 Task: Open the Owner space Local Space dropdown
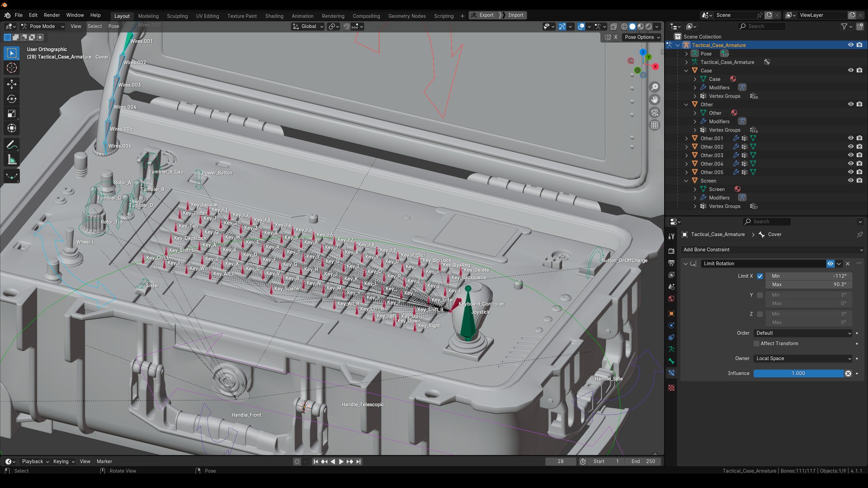[x=803, y=359]
